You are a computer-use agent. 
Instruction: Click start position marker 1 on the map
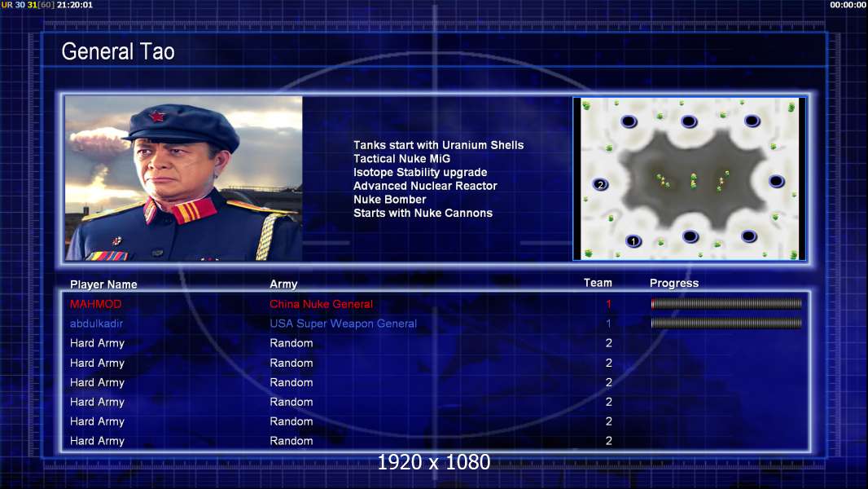633,241
